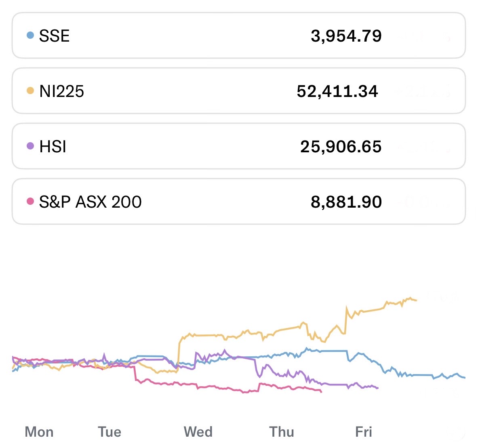Select Thu on the chart axis
Viewport: 478px width, 448px height.
click(x=282, y=432)
